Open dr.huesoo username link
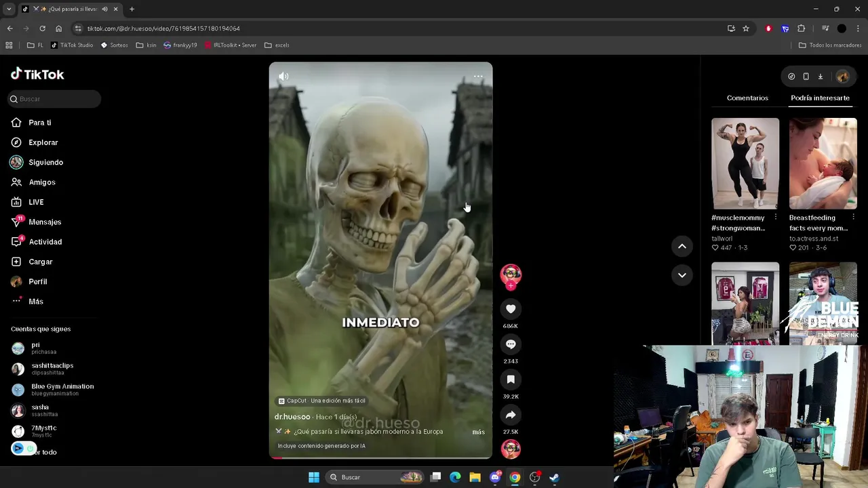Image resolution: width=868 pixels, height=488 pixels. 292,417
